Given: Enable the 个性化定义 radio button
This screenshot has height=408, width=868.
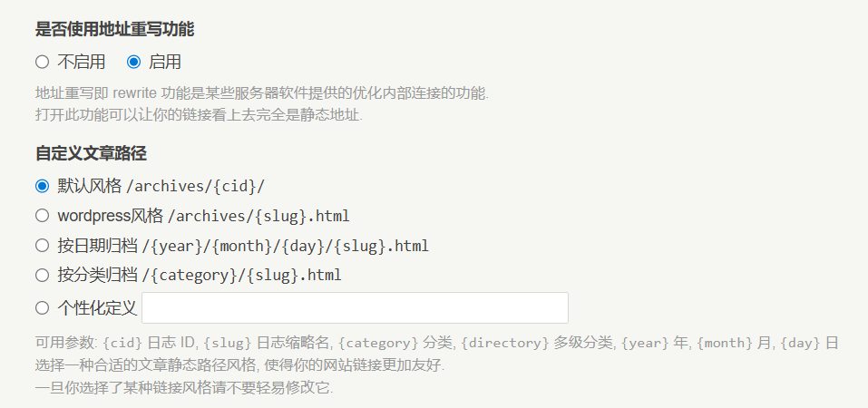Looking at the screenshot, I should pos(42,308).
